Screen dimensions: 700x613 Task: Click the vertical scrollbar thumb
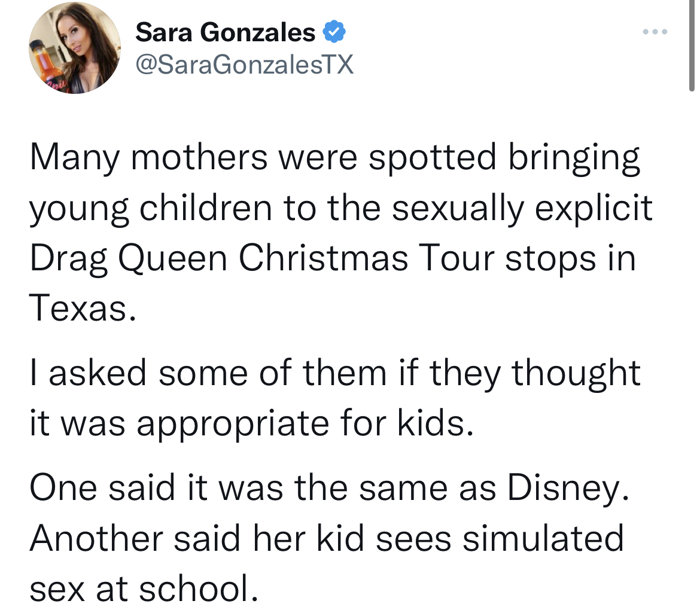(692, 45)
